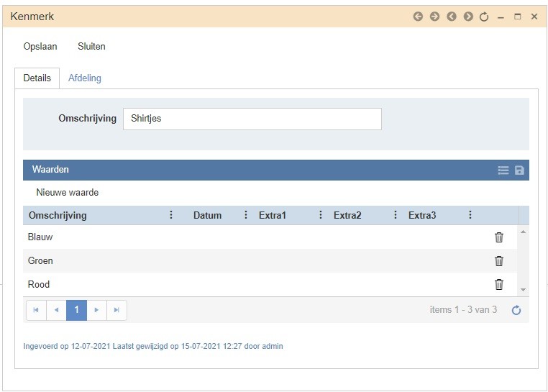Click the Omschrijving field containing Shirtjes
The image size is (548, 392).
pos(252,119)
